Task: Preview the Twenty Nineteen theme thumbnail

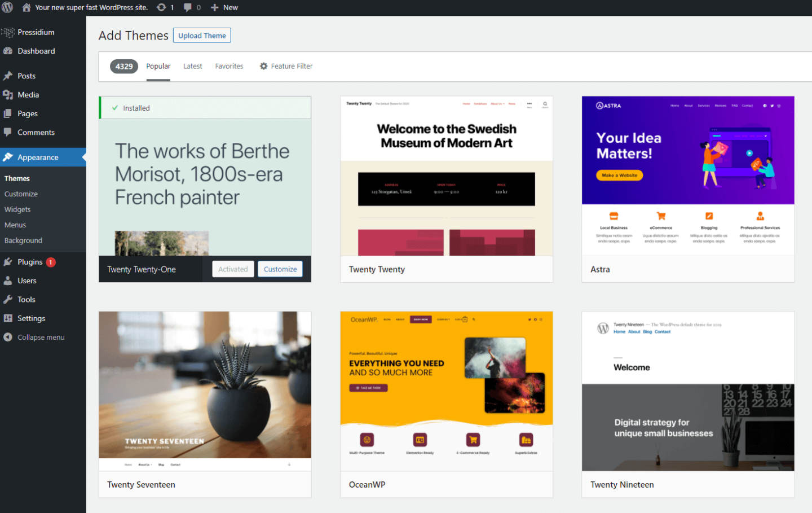Action: (x=688, y=391)
